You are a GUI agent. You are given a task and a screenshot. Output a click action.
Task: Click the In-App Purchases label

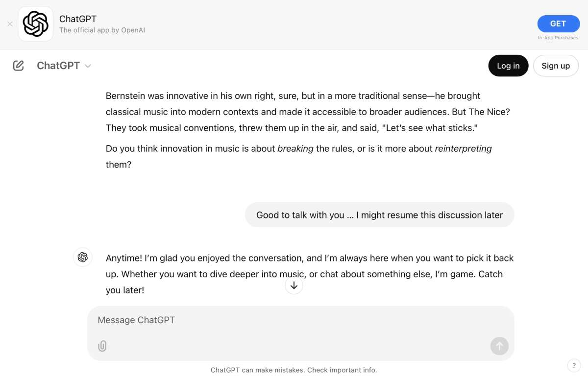pyautogui.click(x=558, y=38)
